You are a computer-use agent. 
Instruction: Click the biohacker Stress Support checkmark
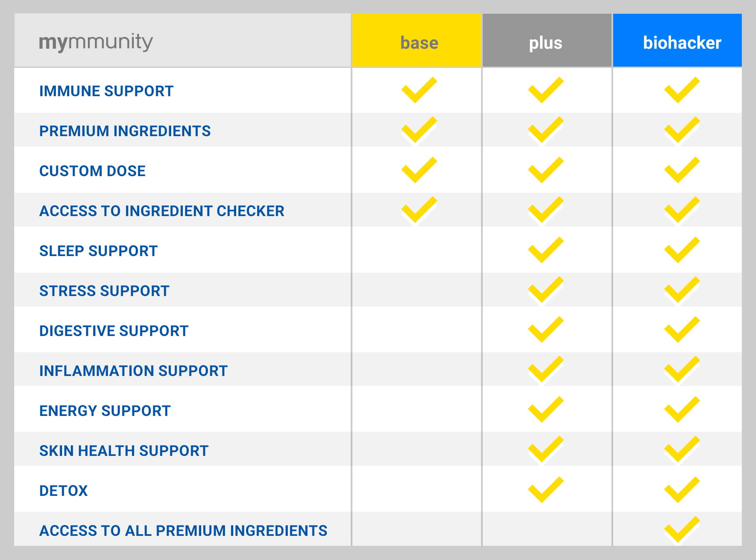[x=682, y=289]
